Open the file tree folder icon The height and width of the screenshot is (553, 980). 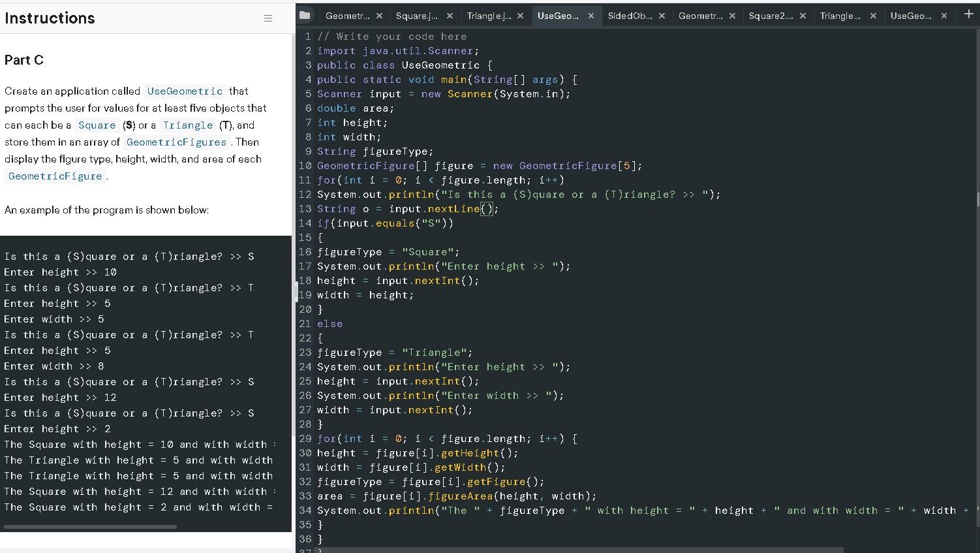(305, 15)
